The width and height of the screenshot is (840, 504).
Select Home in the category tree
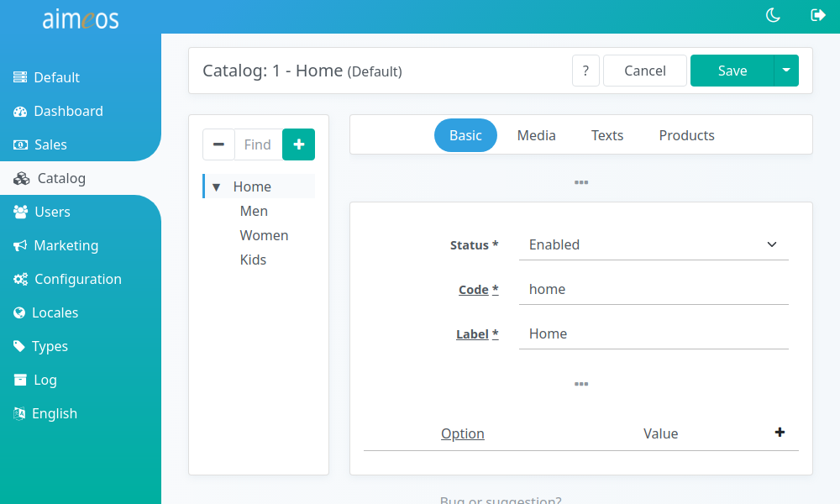[252, 186]
